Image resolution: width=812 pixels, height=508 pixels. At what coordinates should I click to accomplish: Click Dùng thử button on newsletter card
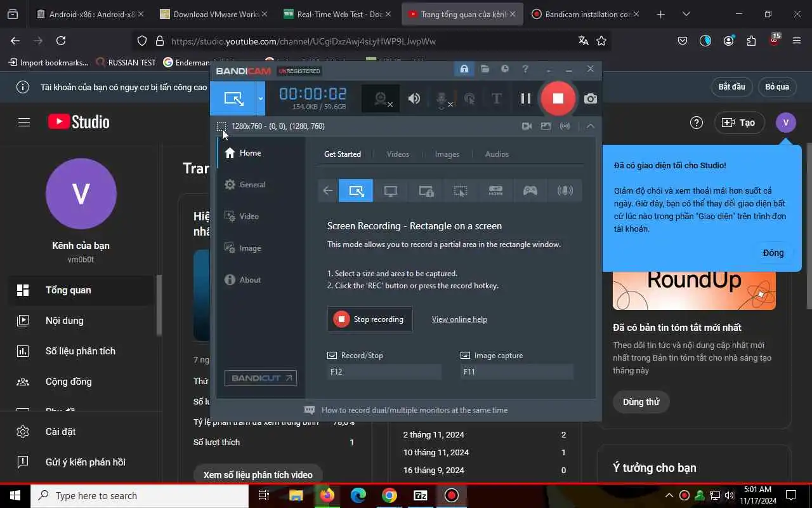[641, 402]
